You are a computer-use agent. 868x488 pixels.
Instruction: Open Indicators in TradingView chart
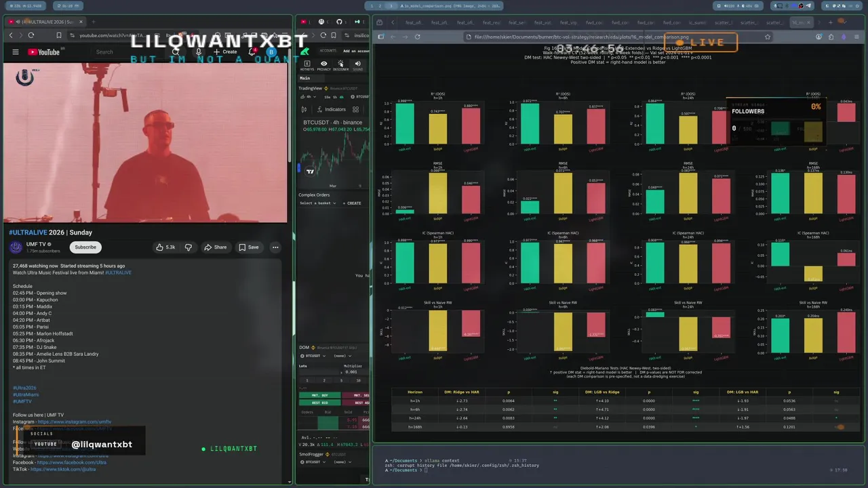pos(332,109)
